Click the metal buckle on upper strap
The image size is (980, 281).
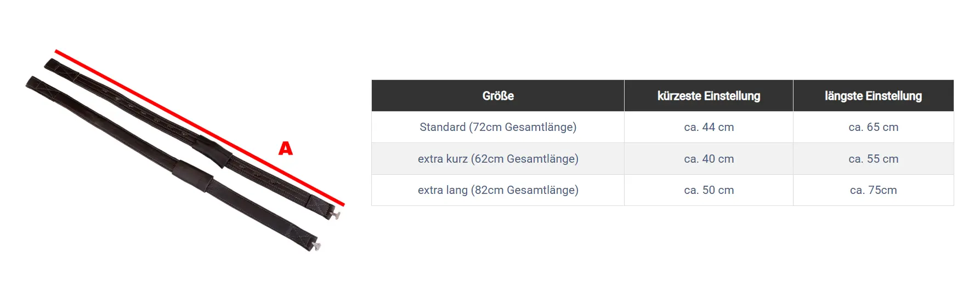334,214
